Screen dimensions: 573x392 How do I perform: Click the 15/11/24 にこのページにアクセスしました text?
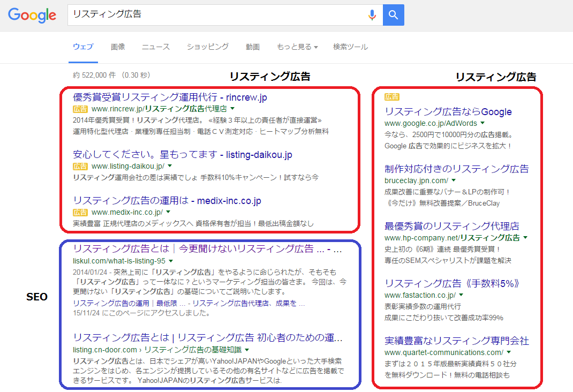tap(141, 313)
